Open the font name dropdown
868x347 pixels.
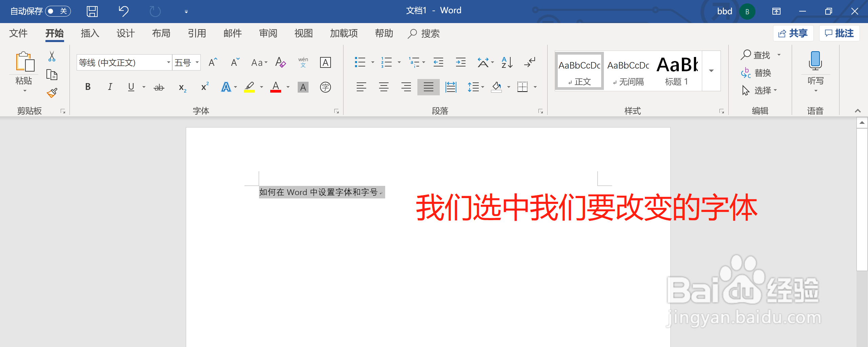(x=169, y=62)
